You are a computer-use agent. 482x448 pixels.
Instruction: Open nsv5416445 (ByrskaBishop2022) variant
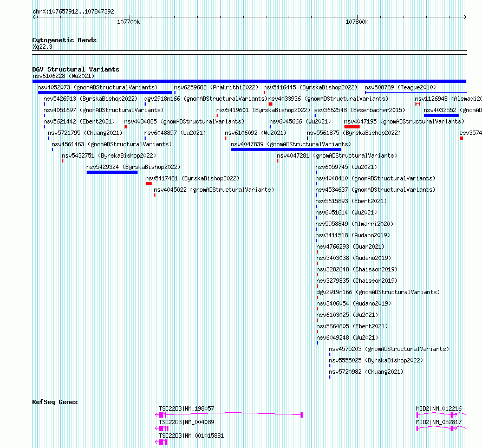[x=310, y=87]
